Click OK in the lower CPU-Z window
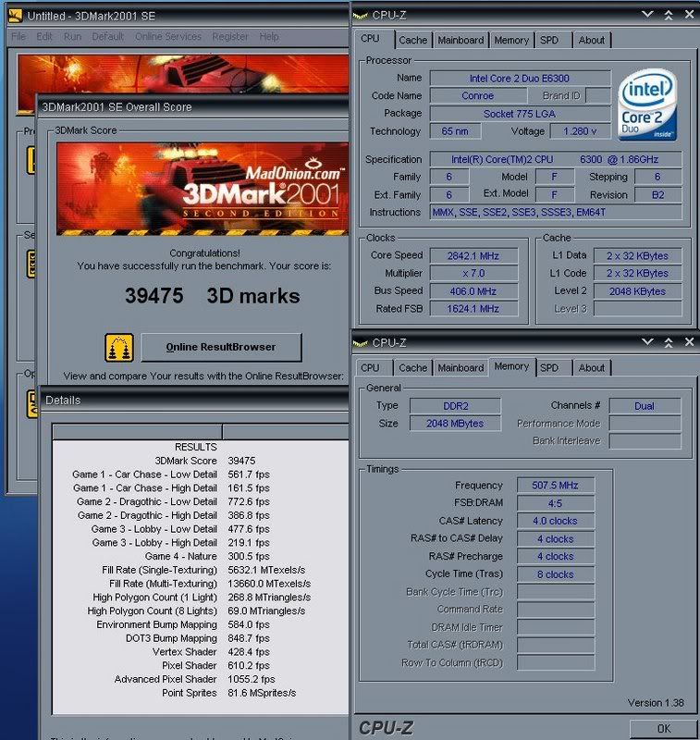Image resolution: width=700 pixels, height=740 pixels. pyautogui.click(x=663, y=729)
